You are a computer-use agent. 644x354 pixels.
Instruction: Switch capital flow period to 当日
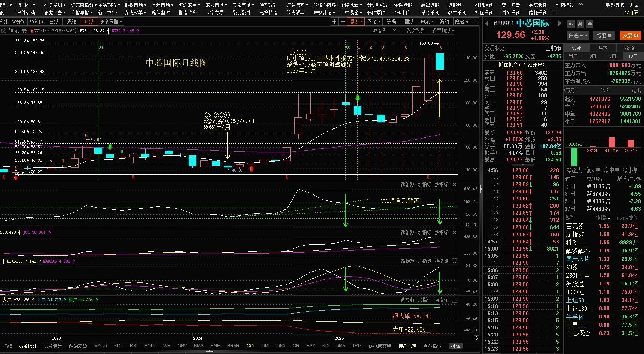[573, 56]
